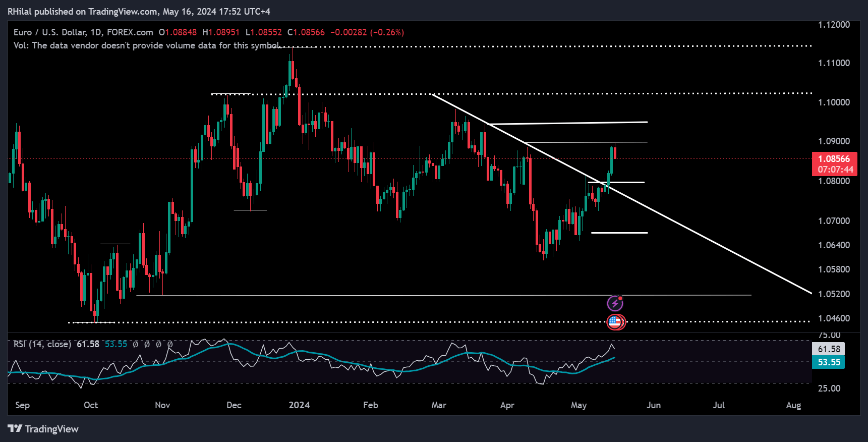Click the 1D timeframe label
This screenshot has width=868, height=442.
pos(96,32)
